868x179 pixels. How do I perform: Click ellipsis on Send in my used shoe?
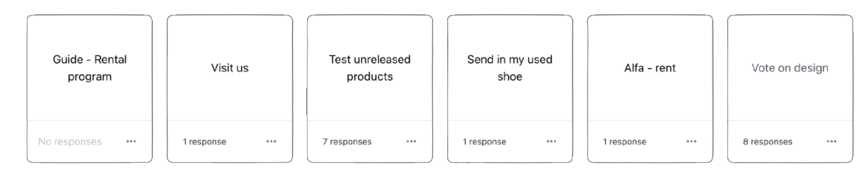point(551,141)
